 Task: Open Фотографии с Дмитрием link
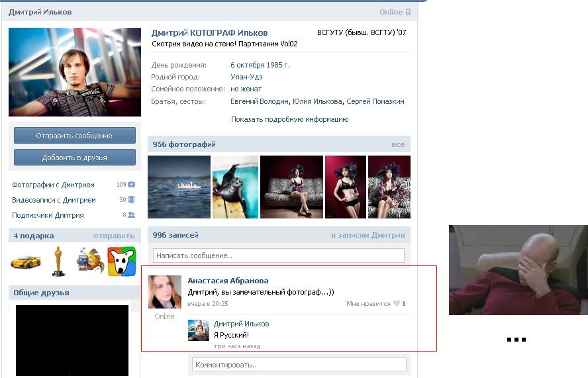[53, 185]
